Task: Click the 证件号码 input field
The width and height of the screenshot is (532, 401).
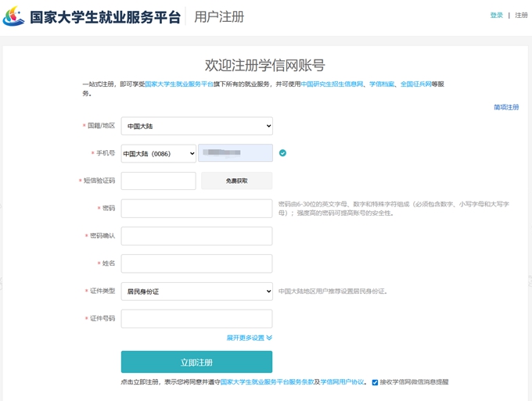Action: click(196, 319)
